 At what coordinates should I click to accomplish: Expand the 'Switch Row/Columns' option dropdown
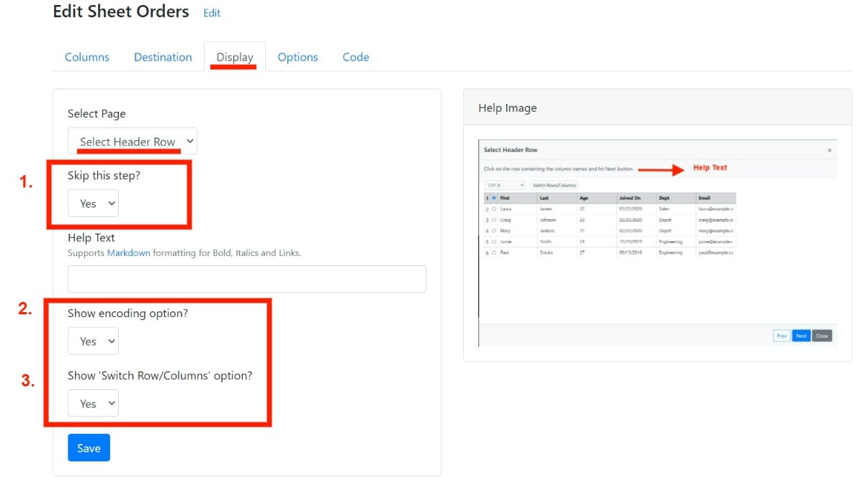point(93,404)
